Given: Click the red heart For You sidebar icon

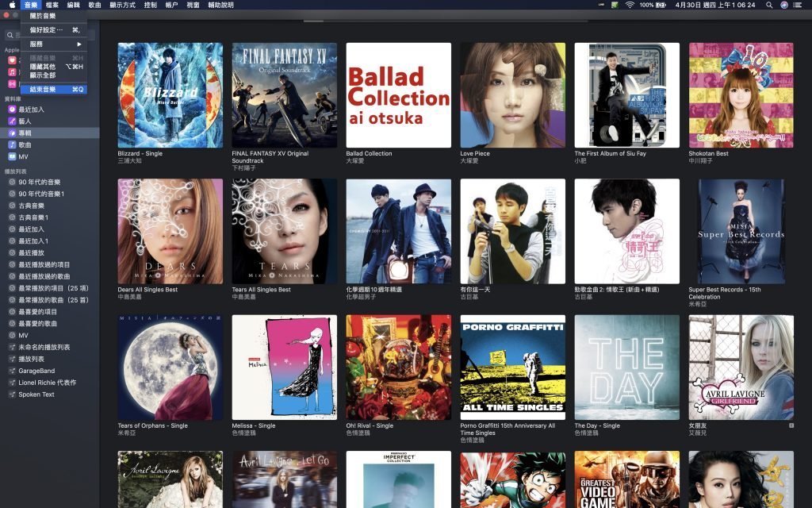Looking at the screenshot, I should [12, 60].
